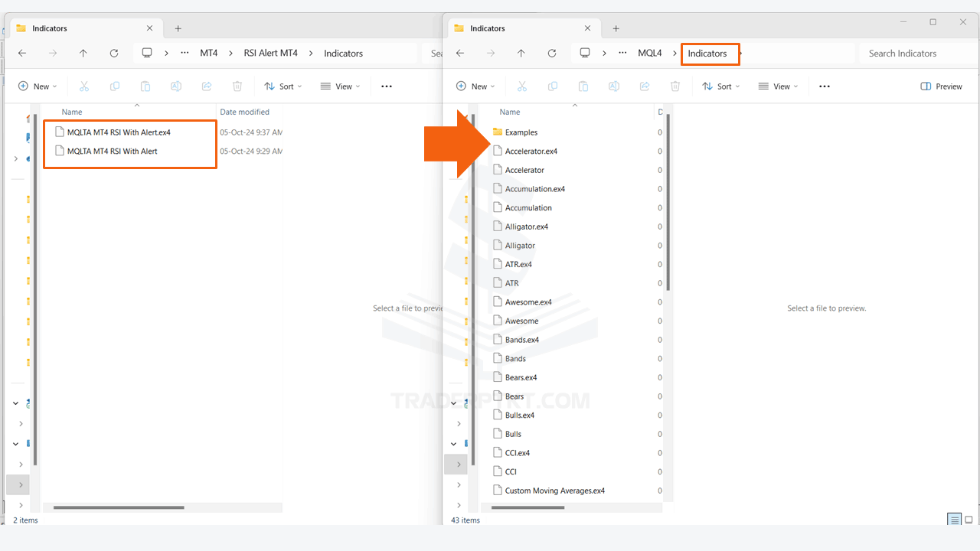Image resolution: width=980 pixels, height=551 pixels.
Task: Expand breadcrumb ellipsis in right window
Action: pyautogui.click(x=622, y=54)
